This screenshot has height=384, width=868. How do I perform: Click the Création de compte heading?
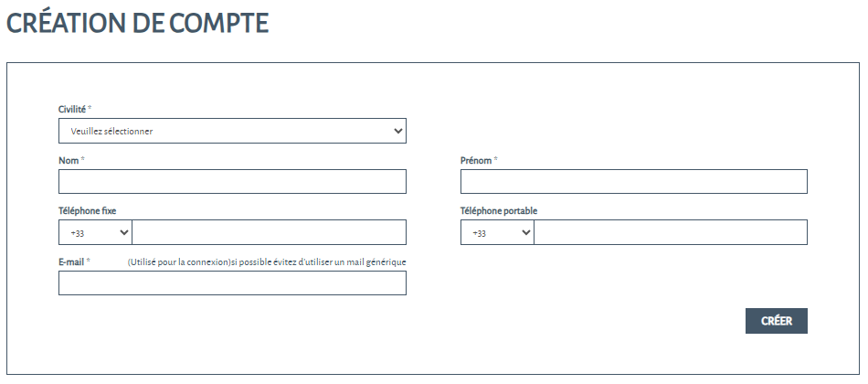[x=138, y=22]
